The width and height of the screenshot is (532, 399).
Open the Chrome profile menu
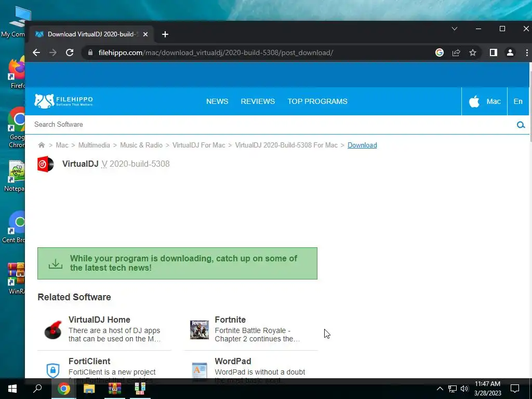coord(510,52)
